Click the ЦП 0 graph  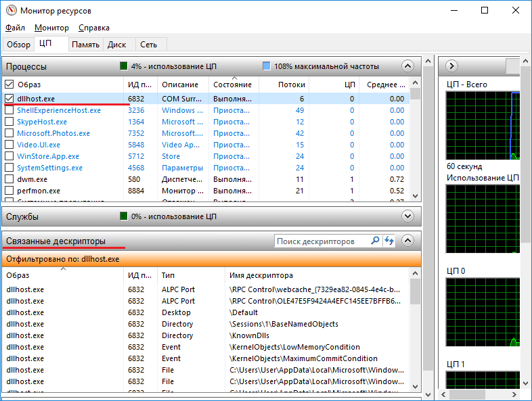483,312
